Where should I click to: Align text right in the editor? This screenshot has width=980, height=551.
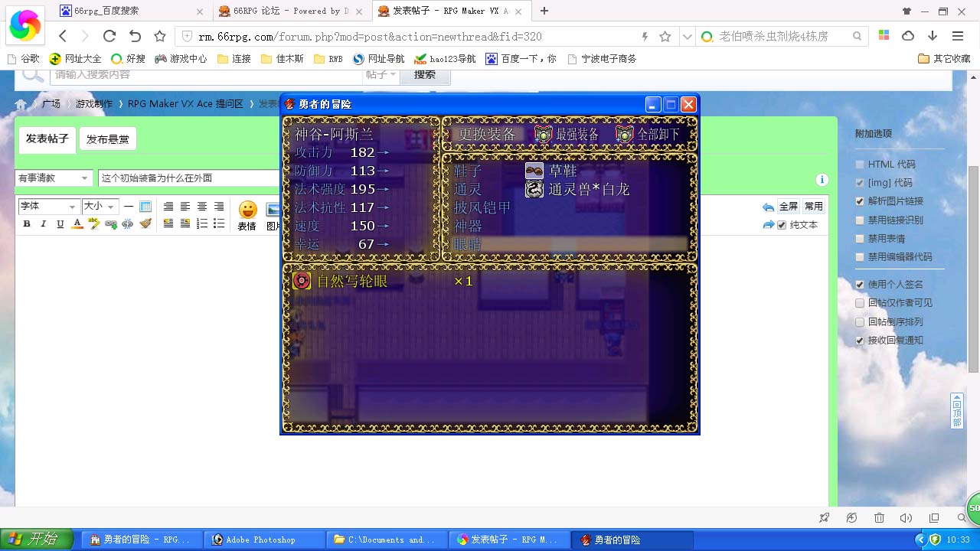pyautogui.click(x=219, y=207)
